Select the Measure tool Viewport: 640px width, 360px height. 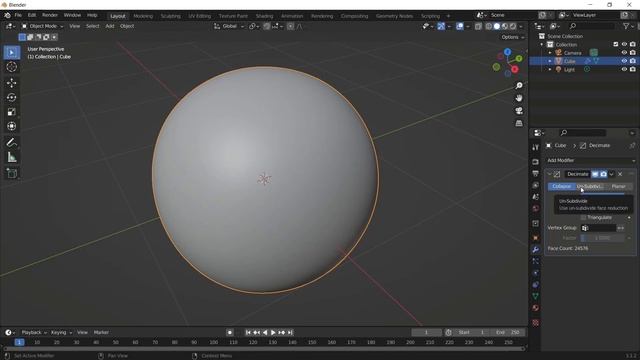tap(12, 157)
